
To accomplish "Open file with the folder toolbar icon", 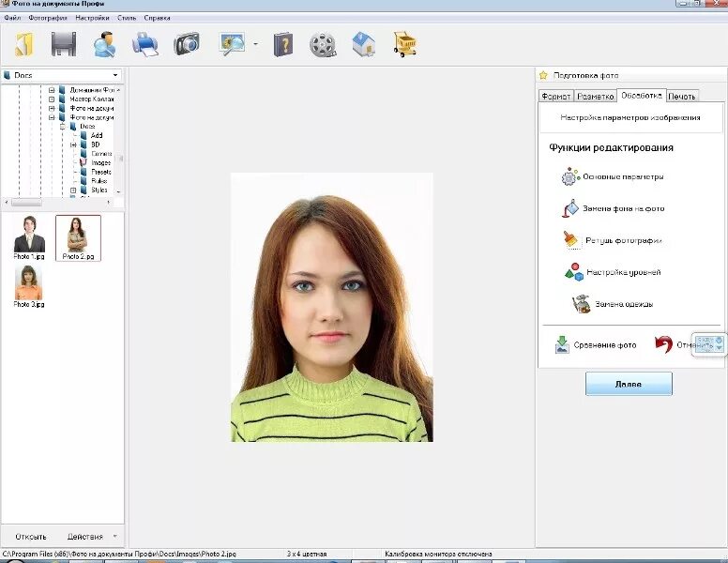I will click(24, 45).
